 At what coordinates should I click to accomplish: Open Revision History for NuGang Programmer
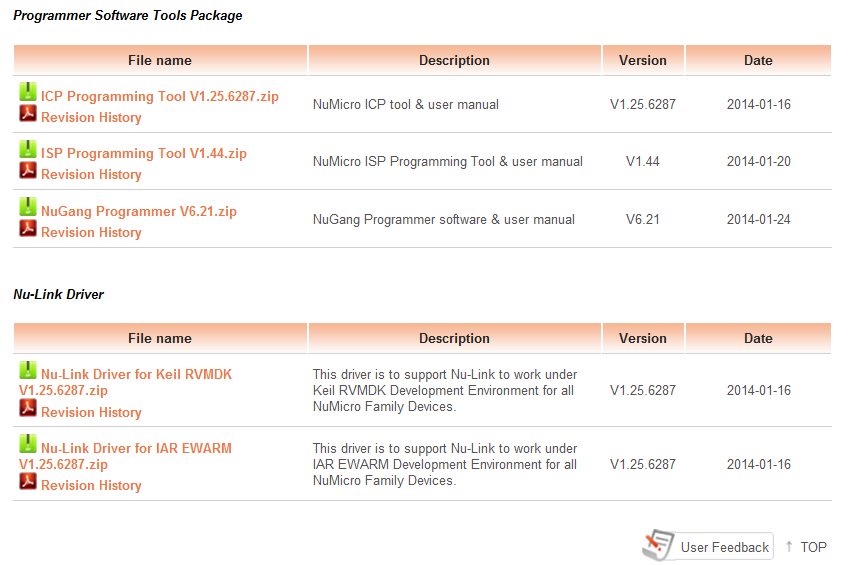pos(91,232)
